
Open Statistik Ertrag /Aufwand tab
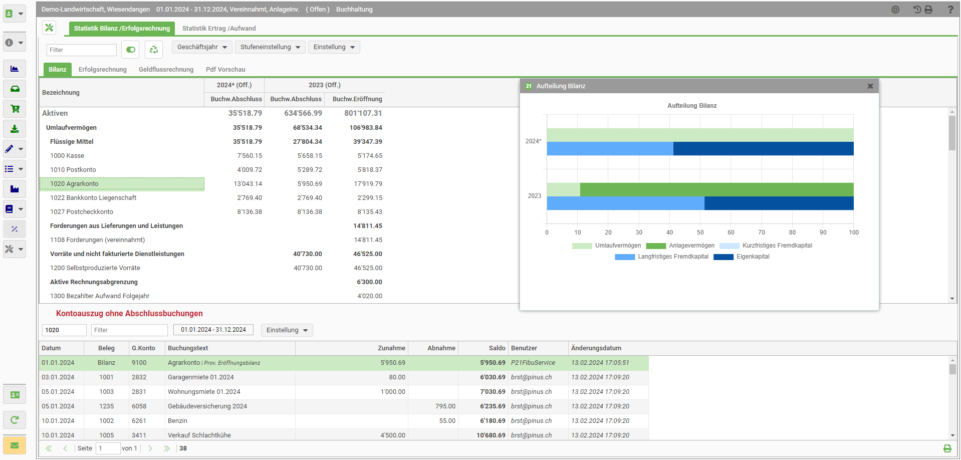pos(219,28)
